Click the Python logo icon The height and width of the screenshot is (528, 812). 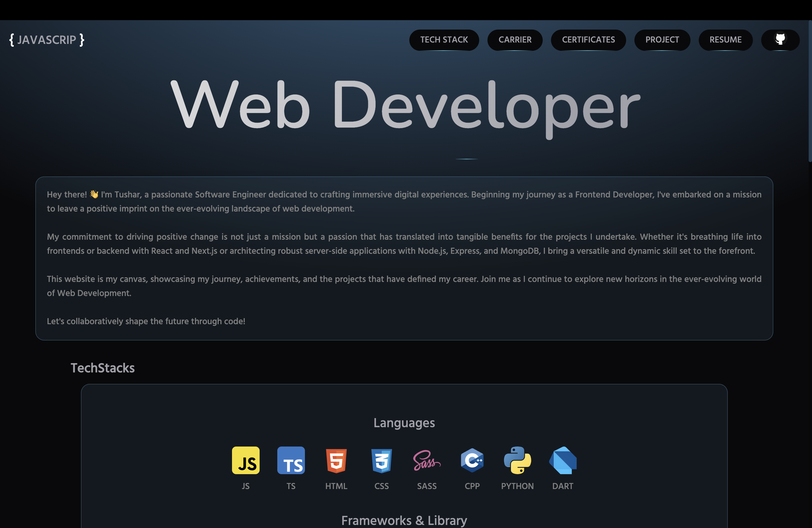pos(518,460)
